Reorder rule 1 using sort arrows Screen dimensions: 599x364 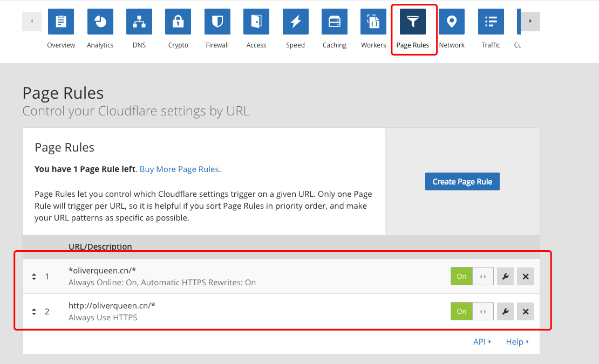(34, 277)
